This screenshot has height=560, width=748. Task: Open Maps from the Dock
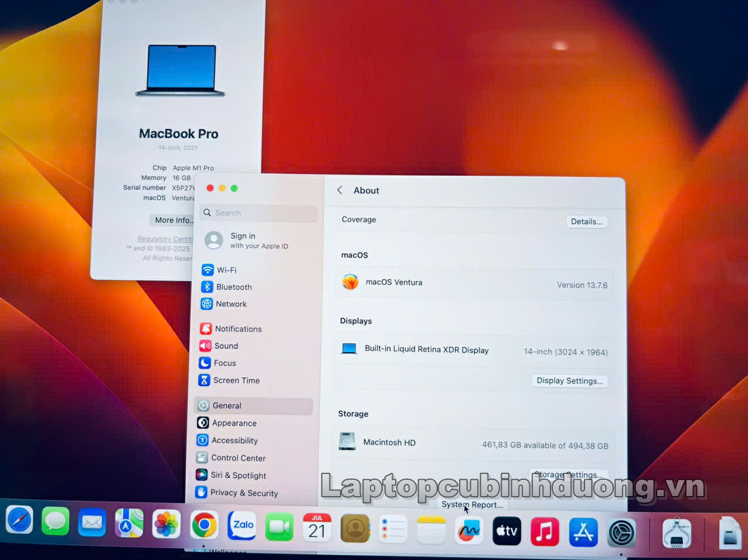[129, 523]
